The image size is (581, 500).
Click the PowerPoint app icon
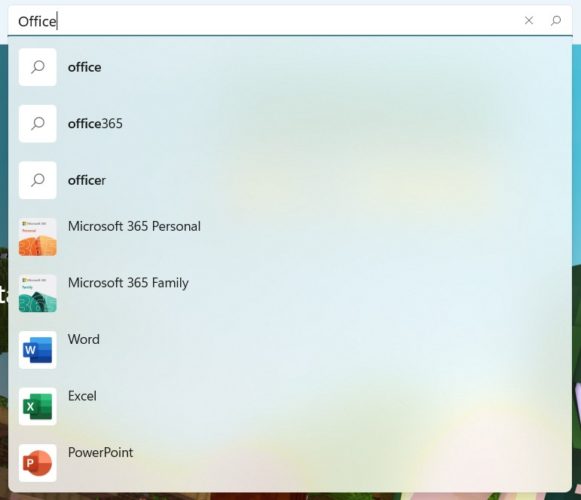pyautogui.click(x=38, y=463)
